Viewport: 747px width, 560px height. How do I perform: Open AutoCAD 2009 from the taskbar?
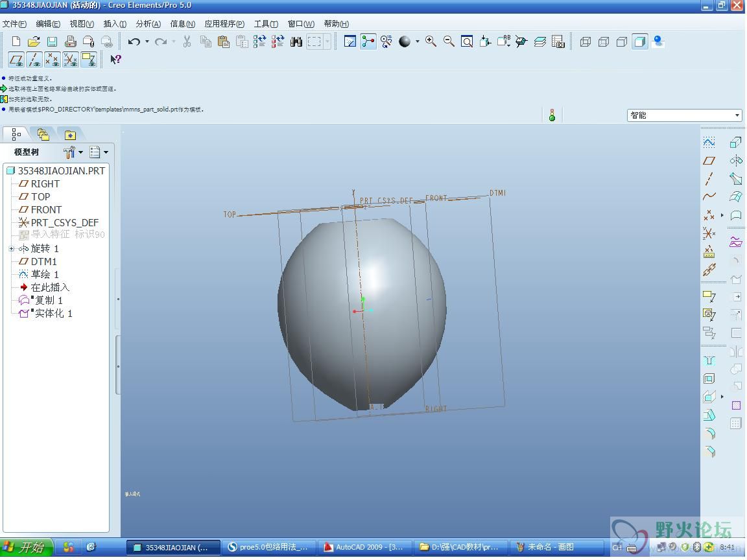pyautogui.click(x=364, y=547)
